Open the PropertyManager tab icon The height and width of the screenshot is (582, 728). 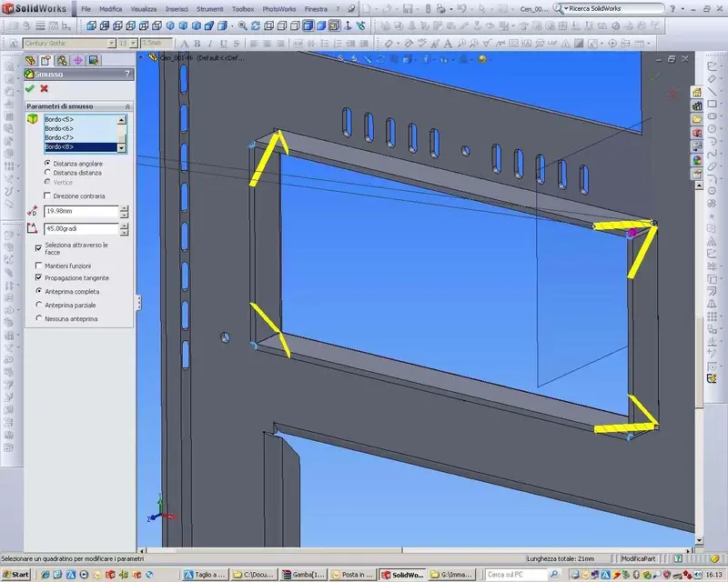[x=45, y=60]
